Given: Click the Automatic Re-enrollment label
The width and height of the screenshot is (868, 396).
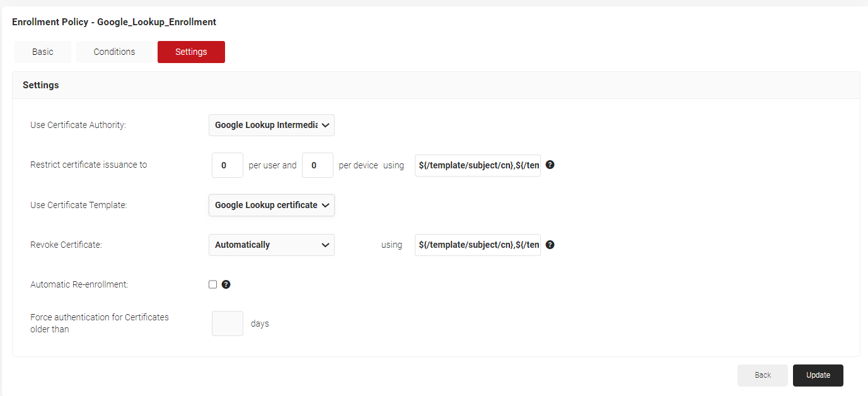Looking at the screenshot, I should 79,284.
